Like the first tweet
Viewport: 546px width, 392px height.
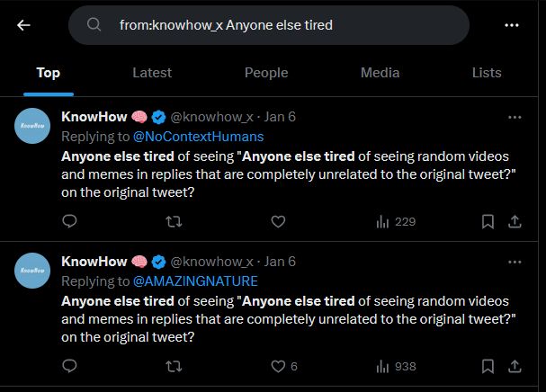278,221
